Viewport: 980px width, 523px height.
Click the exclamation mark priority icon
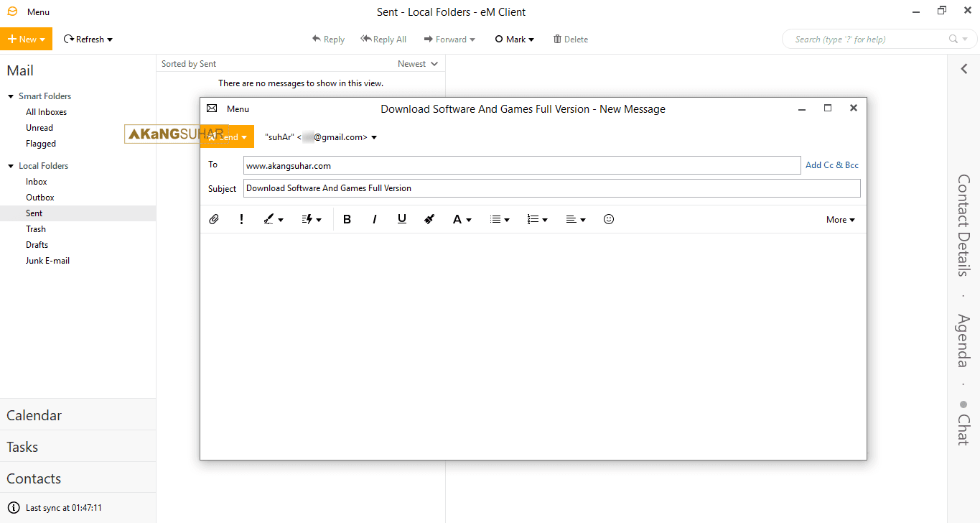(x=242, y=219)
